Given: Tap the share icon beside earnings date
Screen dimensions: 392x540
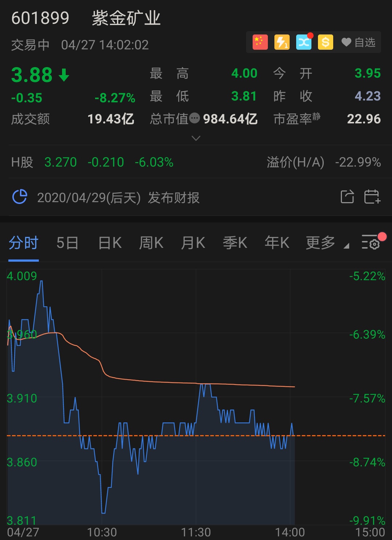Looking at the screenshot, I should pos(347,197).
